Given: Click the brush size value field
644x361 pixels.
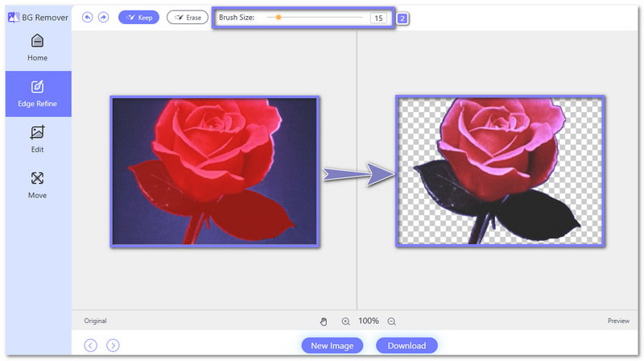Looking at the screenshot, I should click(x=378, y=18).
